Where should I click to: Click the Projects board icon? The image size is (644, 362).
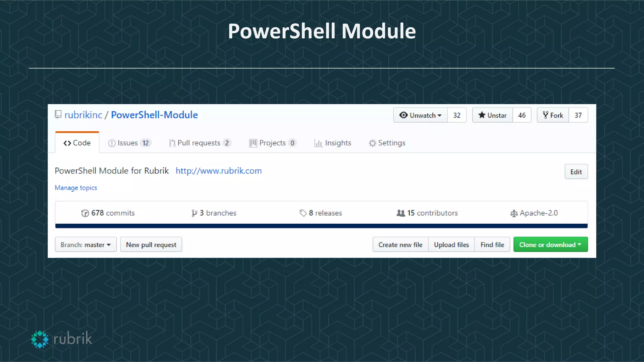pos(253,143)
